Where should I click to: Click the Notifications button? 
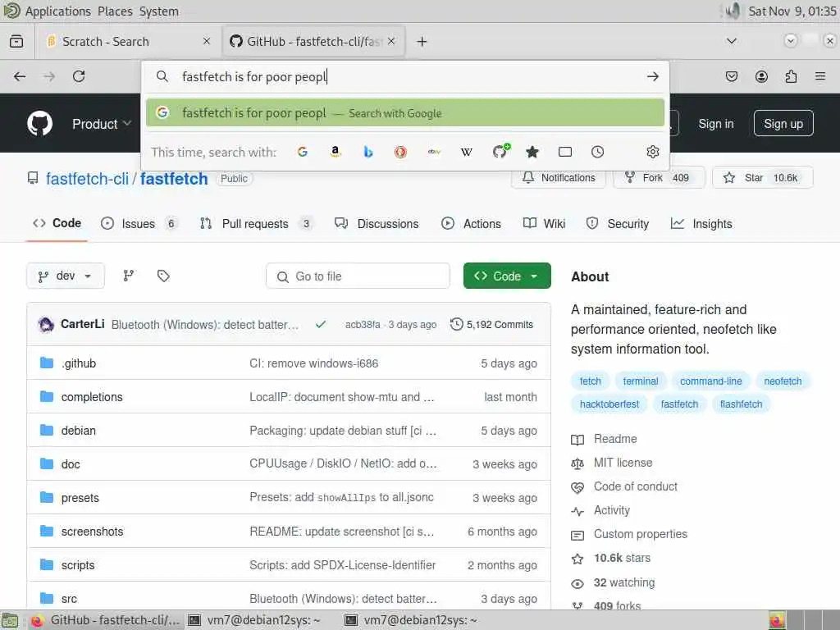click(559, 178)
